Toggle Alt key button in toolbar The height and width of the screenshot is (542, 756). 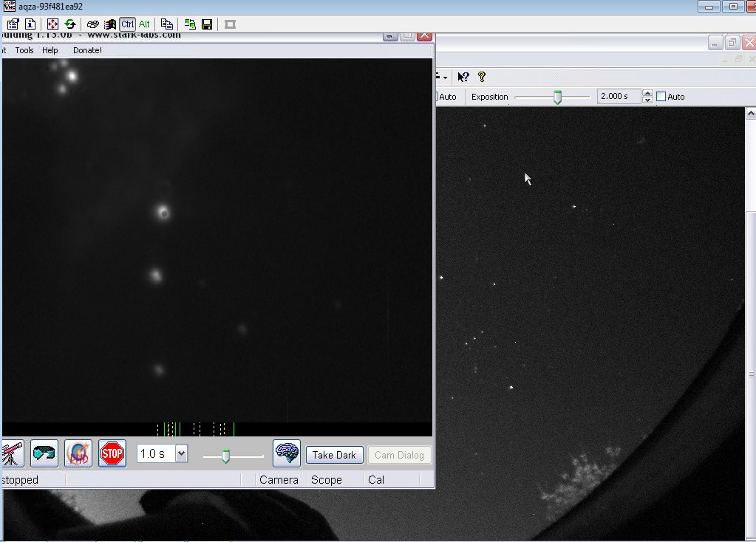coord(144,24)
